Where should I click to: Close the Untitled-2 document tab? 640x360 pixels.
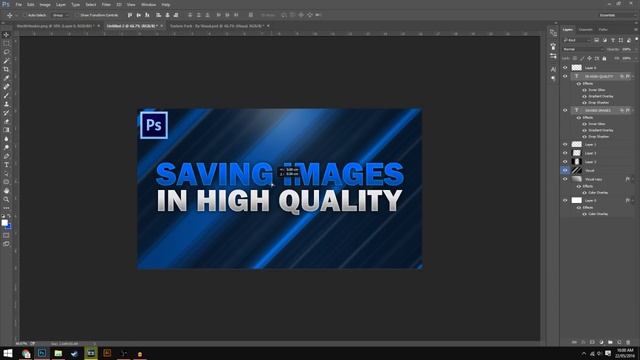(x=162, y=26)
